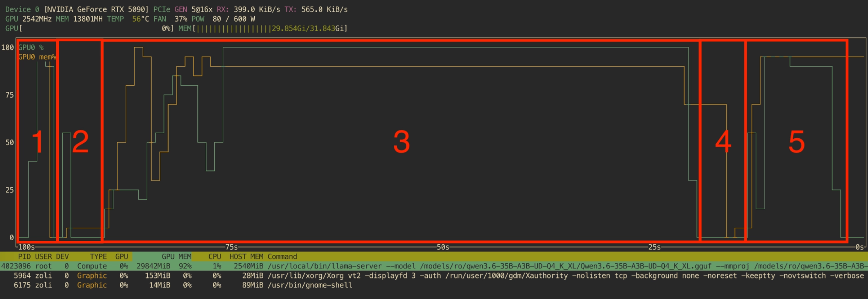
Task: Click the MEM usage bar 29.854Gi/31.843Gi
Action: tap(263, 28)
